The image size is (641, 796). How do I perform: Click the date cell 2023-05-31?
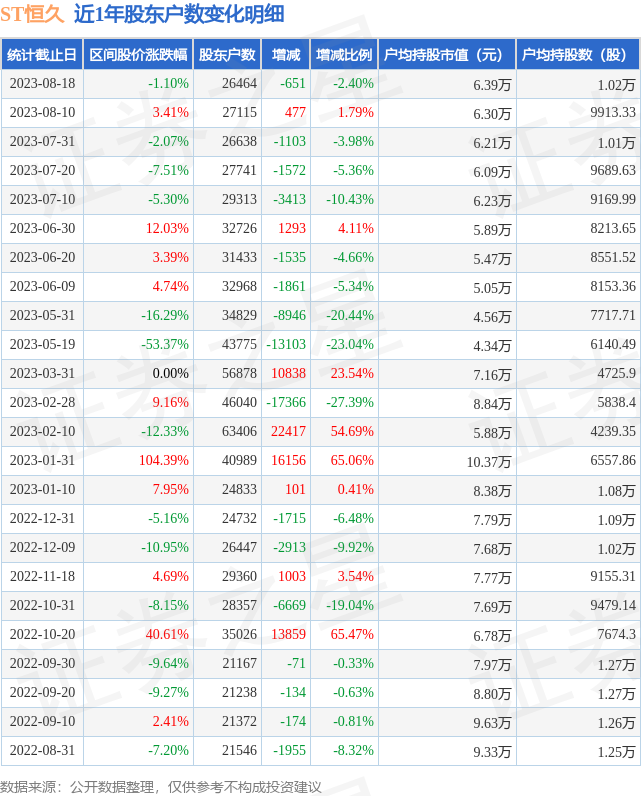[x=42, y=315]
